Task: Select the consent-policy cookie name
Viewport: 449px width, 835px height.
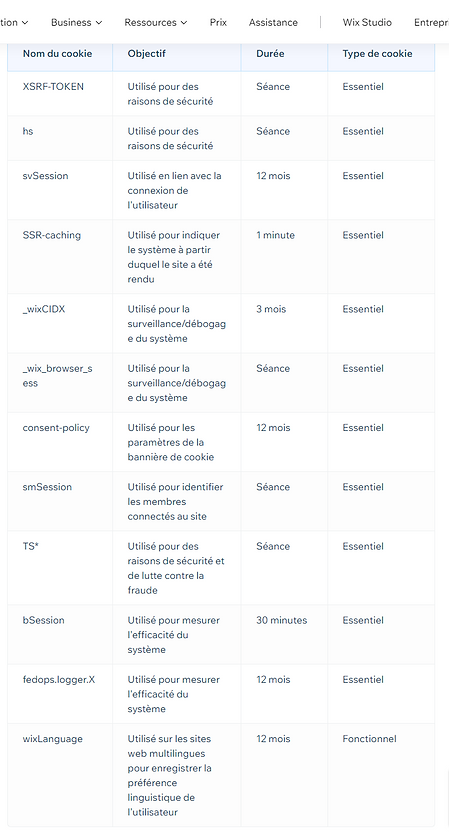Action: coord(56,428)
